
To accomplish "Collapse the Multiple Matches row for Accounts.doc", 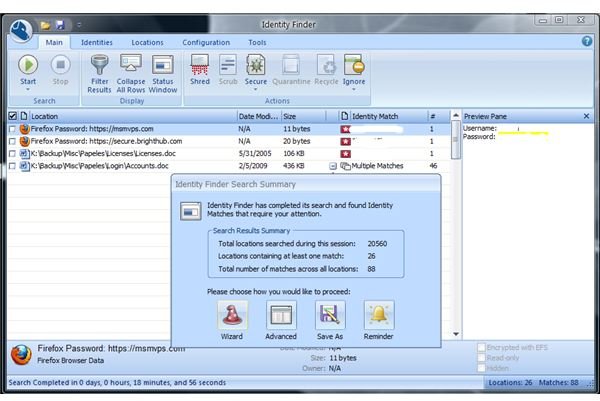I will pyautogui.click(x=333, y=166).
